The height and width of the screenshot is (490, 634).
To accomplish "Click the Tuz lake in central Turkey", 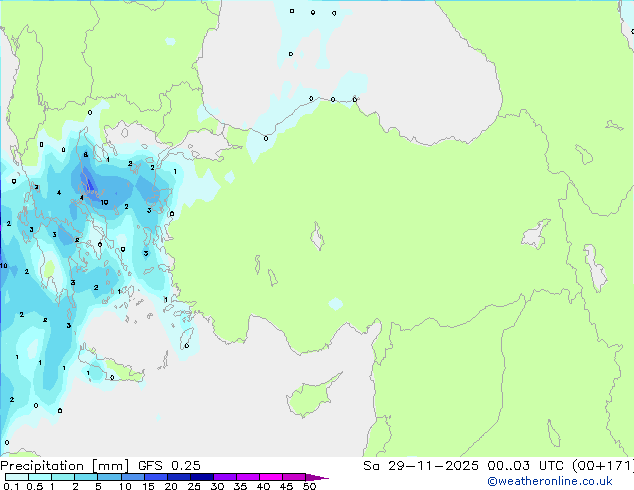I will pyautogui.click(x=319, y=239).
